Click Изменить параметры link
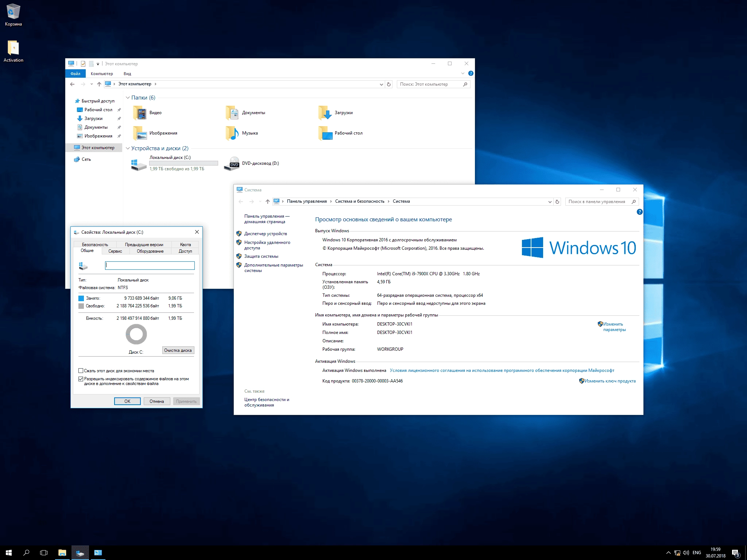This screenshot has height=560, width=747. pyautogui.click(x=614, y=327)
